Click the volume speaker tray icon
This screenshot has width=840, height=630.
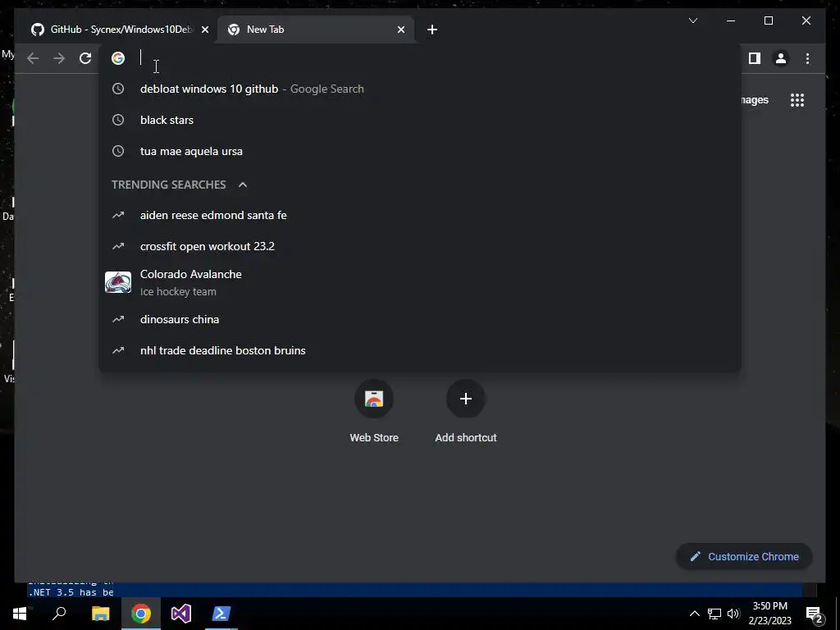[x=733, y=614]
